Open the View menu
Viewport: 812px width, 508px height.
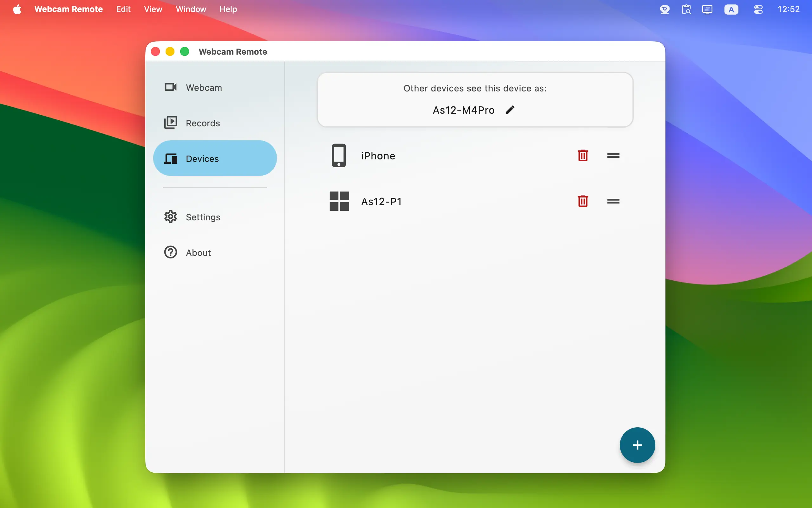click(153, 9)
